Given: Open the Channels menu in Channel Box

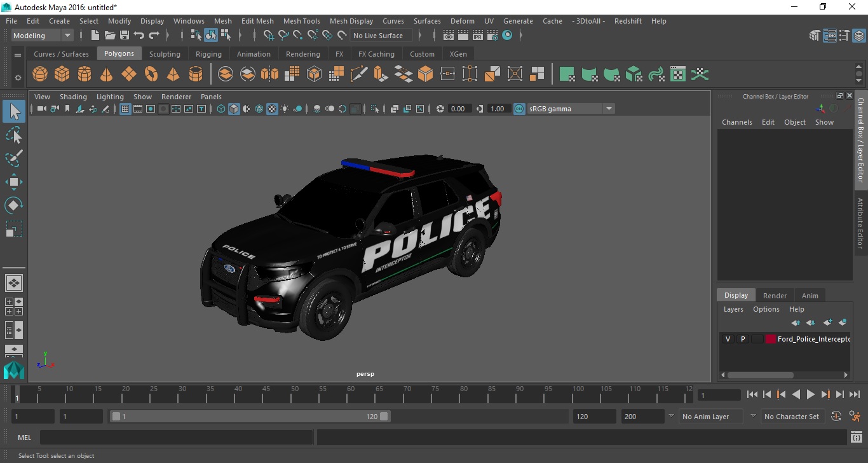Looking at the screenshot, I should click(736, 122).
